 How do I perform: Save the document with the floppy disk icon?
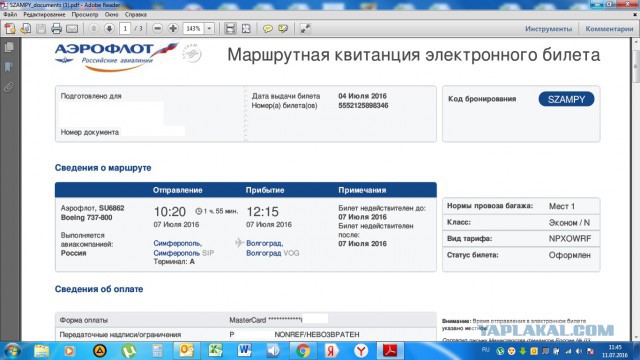click(41, 29)
